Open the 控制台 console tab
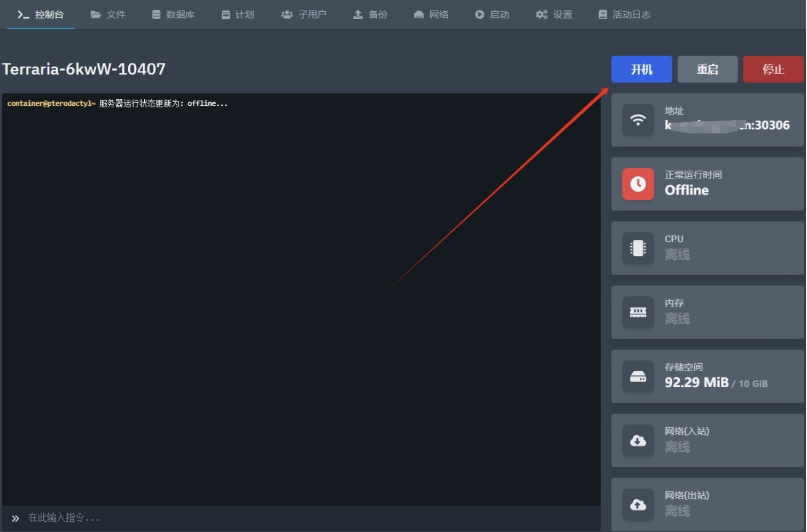The image size is (807, 532). 41,14
